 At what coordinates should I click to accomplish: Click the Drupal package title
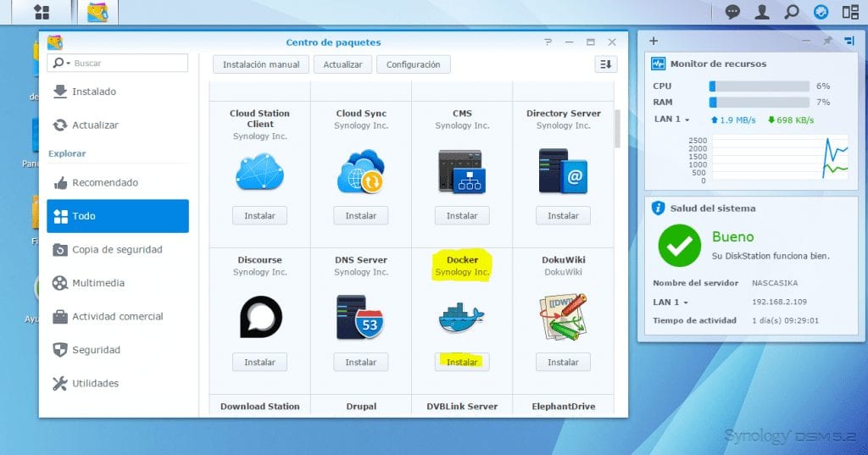click(361, 407)
